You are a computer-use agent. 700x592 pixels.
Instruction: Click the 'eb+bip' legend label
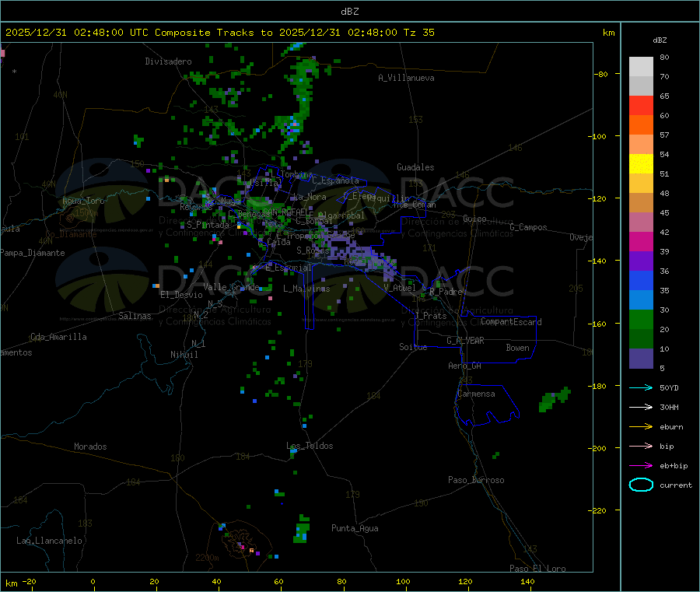point(674,466)
